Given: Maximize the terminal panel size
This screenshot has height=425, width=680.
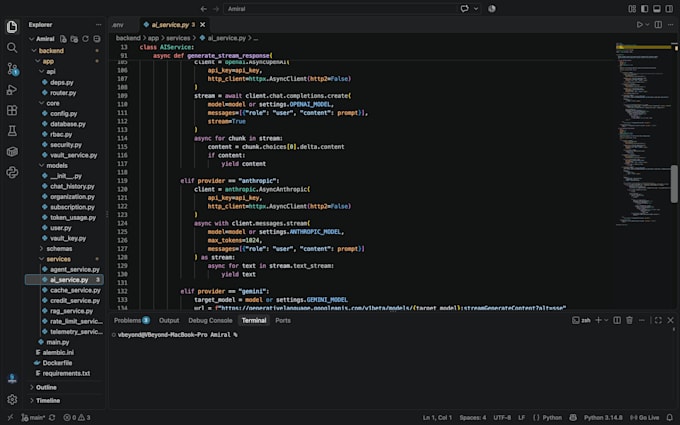Looking at the screenshot, I should click(658, 320).
